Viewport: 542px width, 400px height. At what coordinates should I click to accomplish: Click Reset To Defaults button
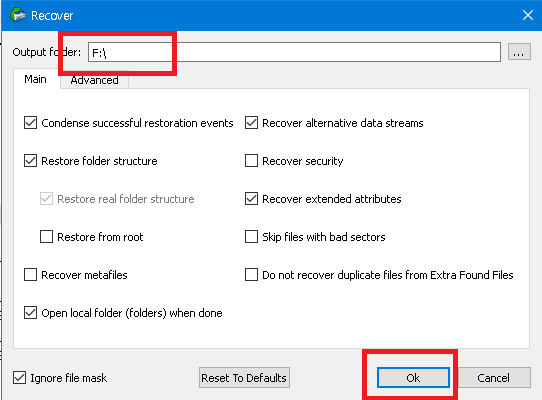[244, 378]
